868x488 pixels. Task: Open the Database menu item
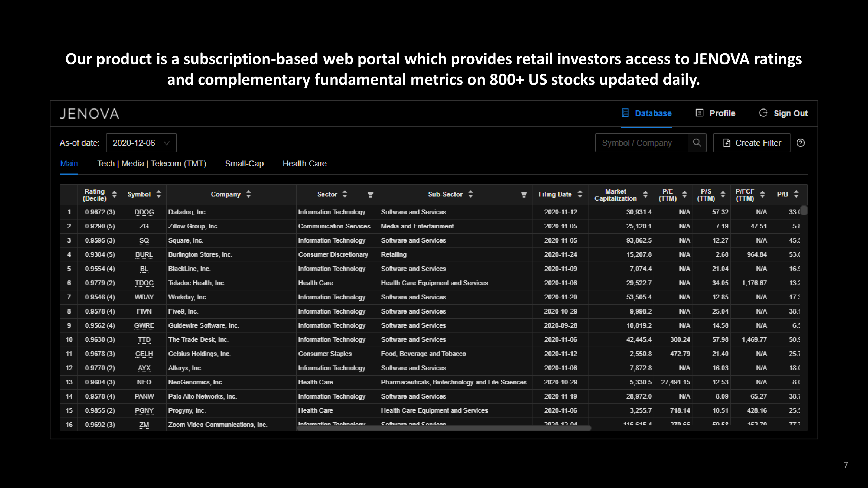(646, 113)
